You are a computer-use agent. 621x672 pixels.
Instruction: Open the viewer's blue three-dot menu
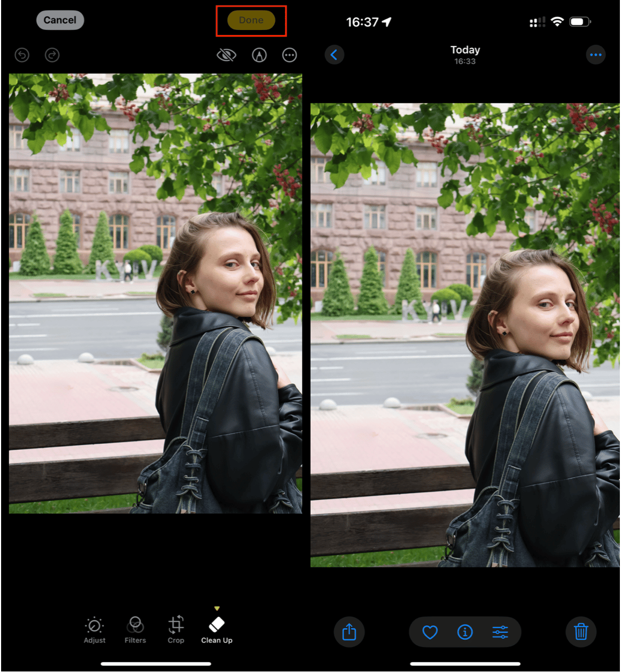click(x=596, y=54)
